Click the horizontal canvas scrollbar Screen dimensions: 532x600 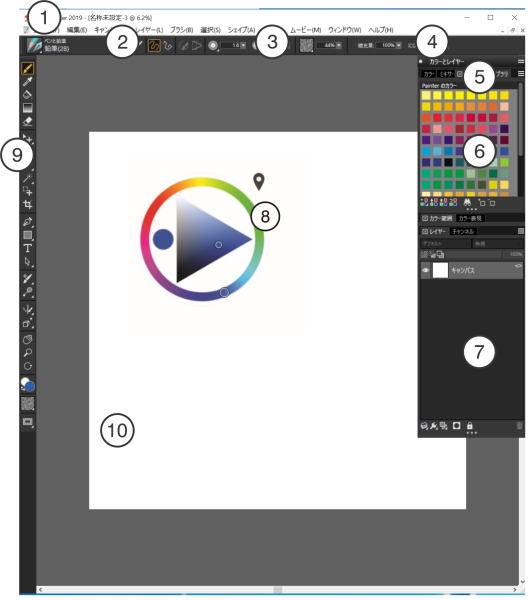(x=278, y=590)
